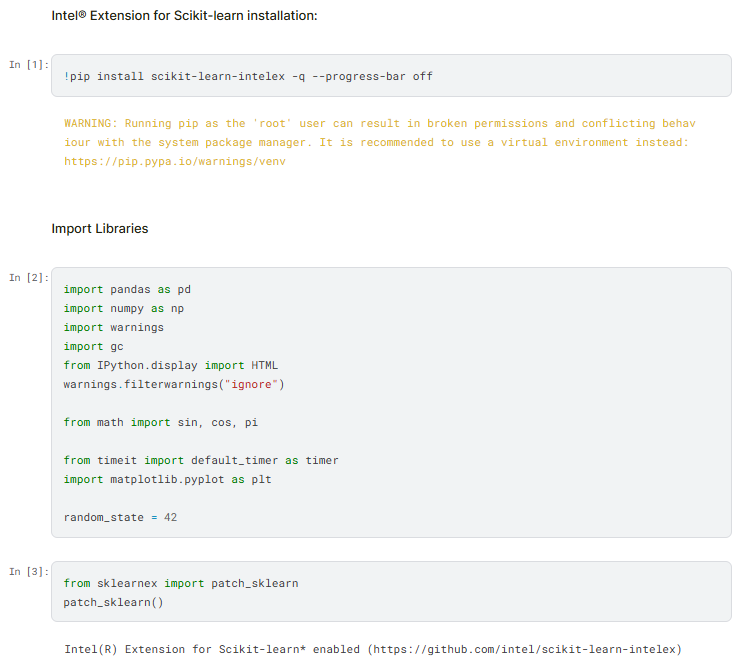This screenshot has width=741, height=667.
Task: Click the 'from sklearnex import patch_sklearn' line
Action: coord(181,583)
